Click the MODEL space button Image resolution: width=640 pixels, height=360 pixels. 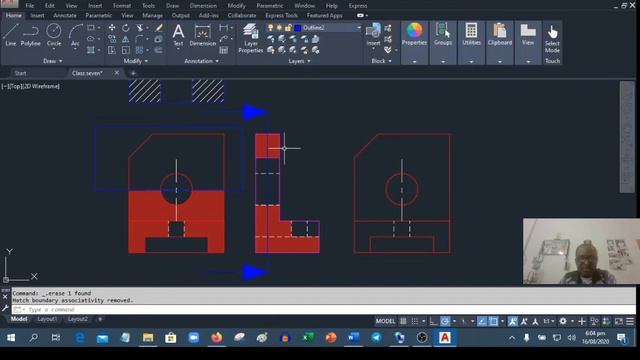[x=385, y=322]
